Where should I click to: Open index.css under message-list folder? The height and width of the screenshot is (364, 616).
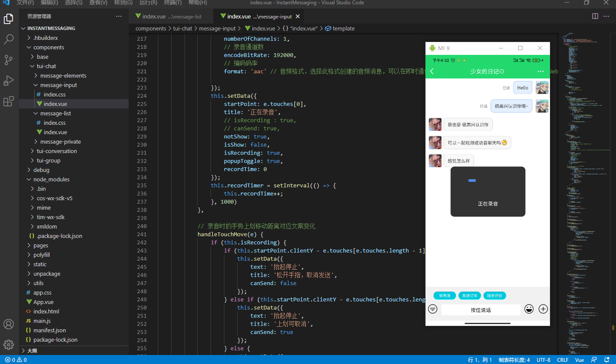[74, 123]
